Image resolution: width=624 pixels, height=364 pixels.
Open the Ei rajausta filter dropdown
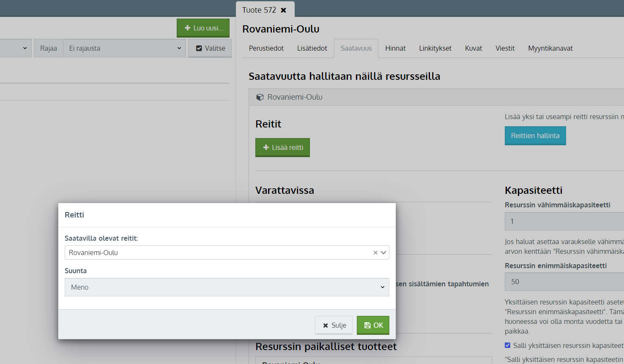pos(124,48)
